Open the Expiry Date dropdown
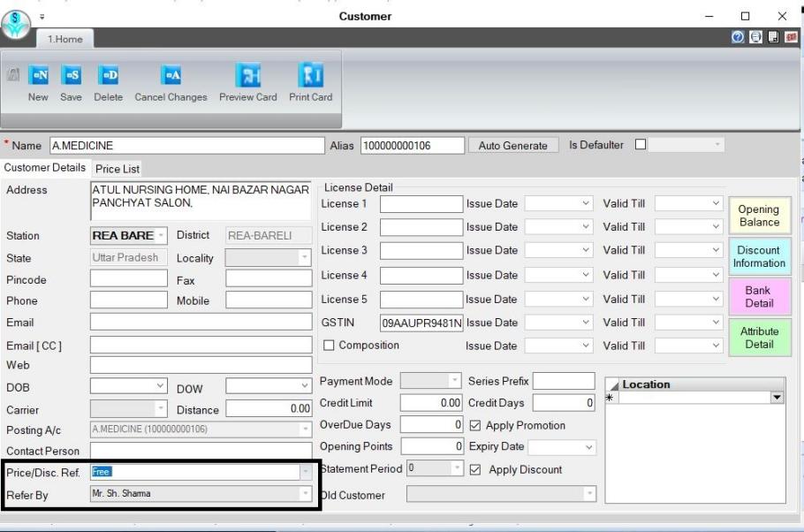 (x=588, y=447)
